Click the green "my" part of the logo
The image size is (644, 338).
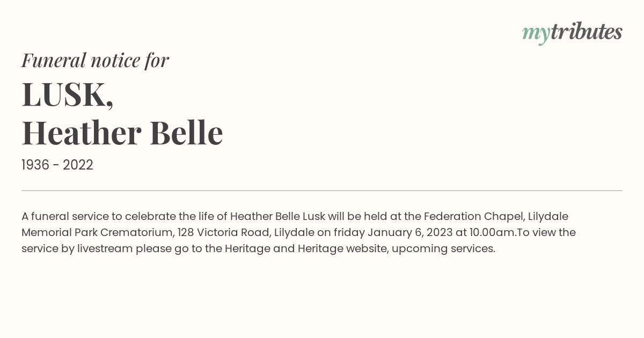coord(536,33)
